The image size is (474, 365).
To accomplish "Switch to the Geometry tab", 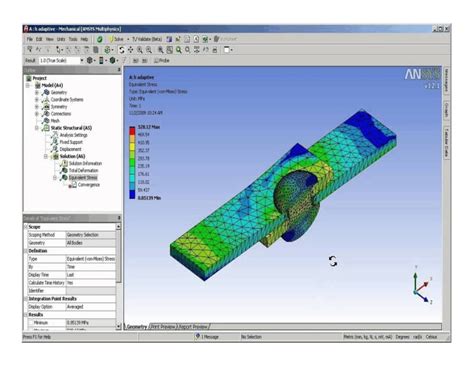I will [x=136, y=327].
